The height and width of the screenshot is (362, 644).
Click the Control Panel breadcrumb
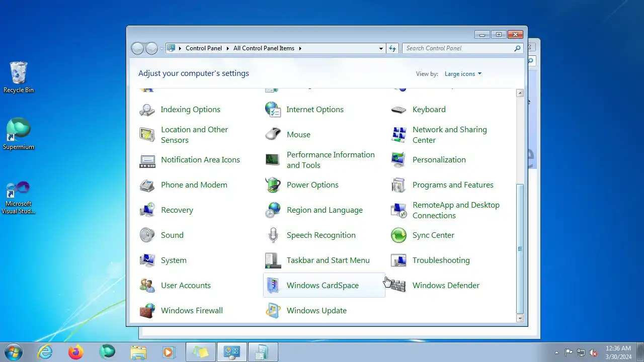pos(204,48)
